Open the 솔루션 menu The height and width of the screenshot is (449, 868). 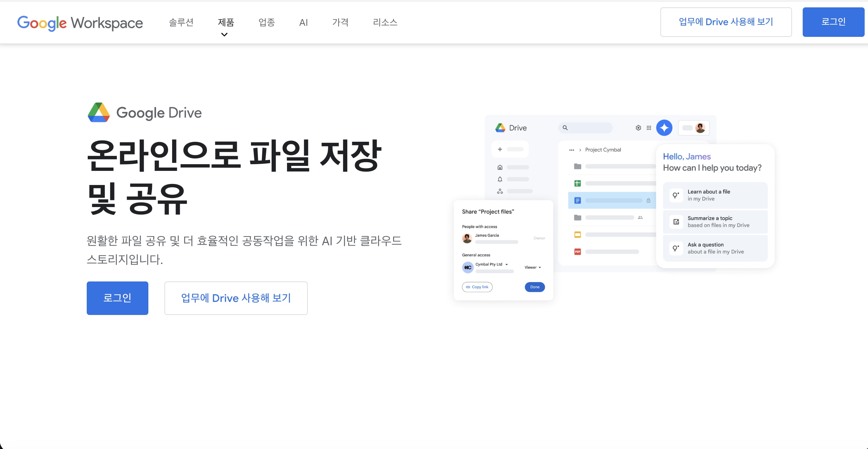click(x=181, y=22)
